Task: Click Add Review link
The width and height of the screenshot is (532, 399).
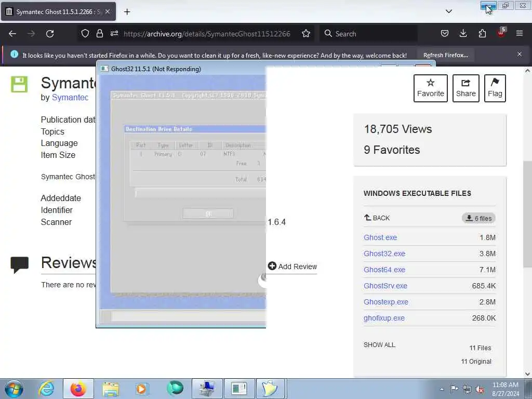Action: pyautogui.click(x=292, y=267)
